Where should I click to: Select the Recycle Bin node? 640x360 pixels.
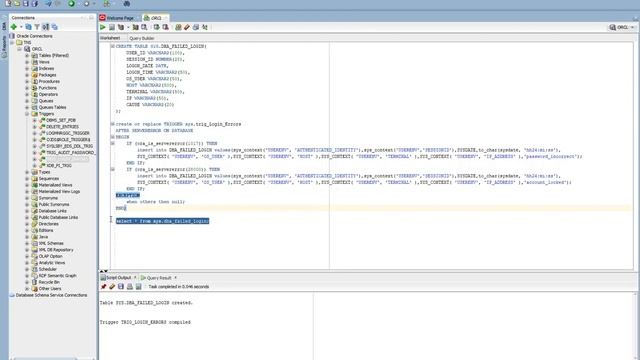[x=49, y=282]
